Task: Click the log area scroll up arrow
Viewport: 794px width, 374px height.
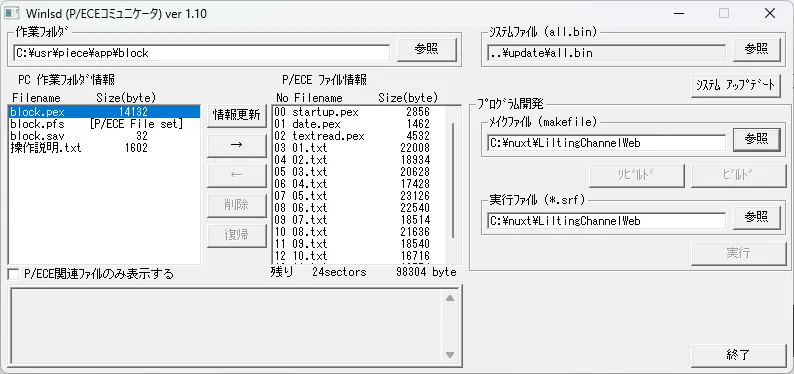Action: [450, 298]
